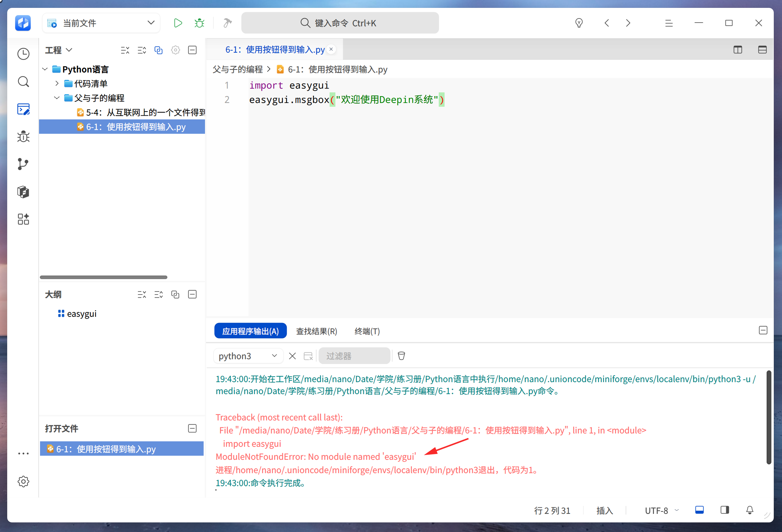Split the editor horizontally with the split icon
Viewport: 782px width, 532px height.
[x=762, y=50]
